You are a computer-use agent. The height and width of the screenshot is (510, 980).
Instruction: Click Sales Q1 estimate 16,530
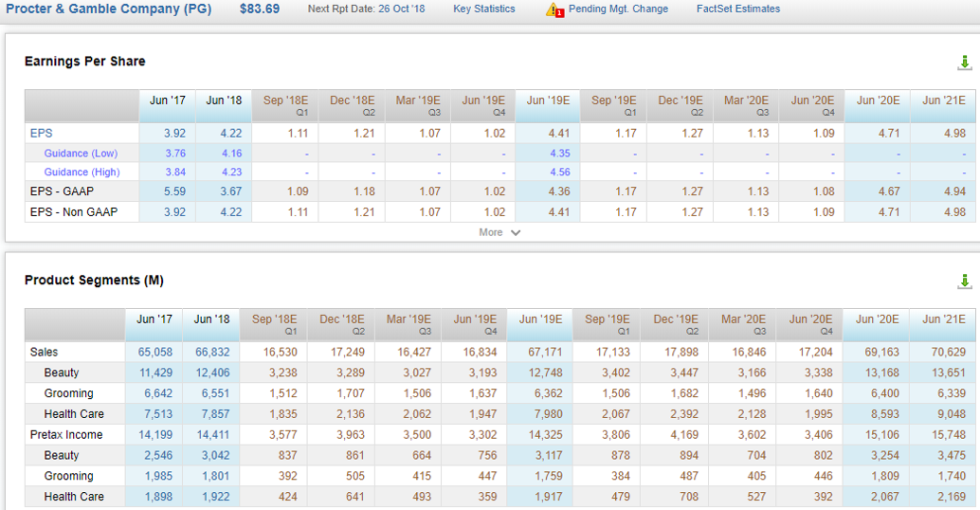tap(280, 352)
